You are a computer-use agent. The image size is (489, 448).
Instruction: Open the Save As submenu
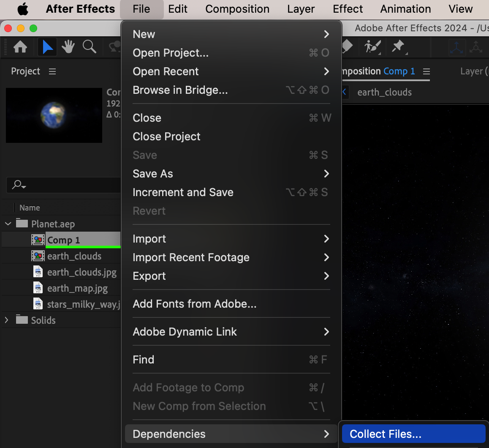coord(231,174)
